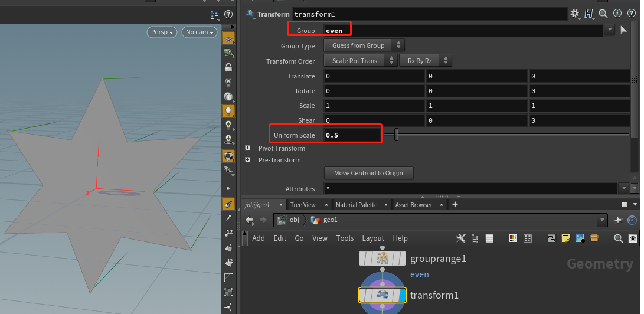Click the Uniform Scale value field
This screenshot has height=314, width=644.
pyautogui.click(x=353, y=135)
